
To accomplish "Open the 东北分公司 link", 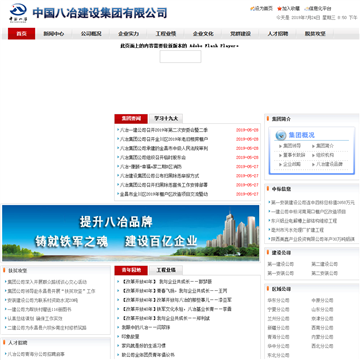I will [278, 355].
